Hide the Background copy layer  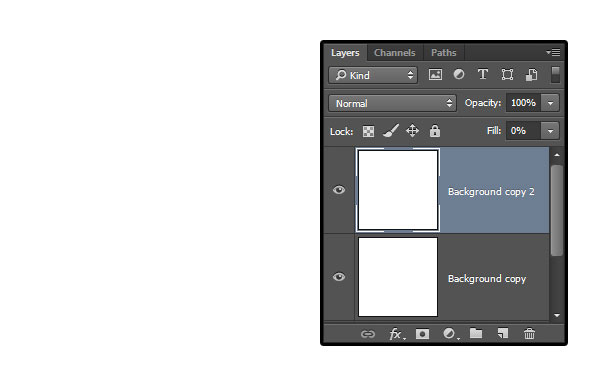point(339,277)
